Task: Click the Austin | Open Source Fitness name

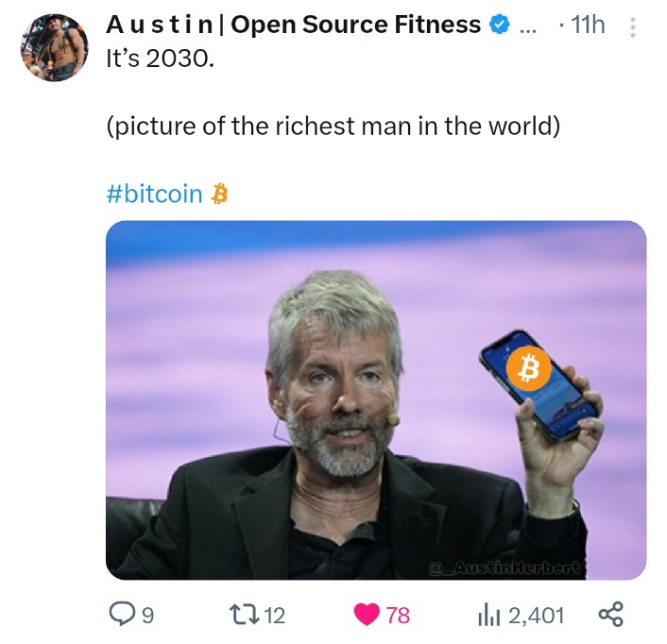Action: pyautogui.click(x=294, y=25)
